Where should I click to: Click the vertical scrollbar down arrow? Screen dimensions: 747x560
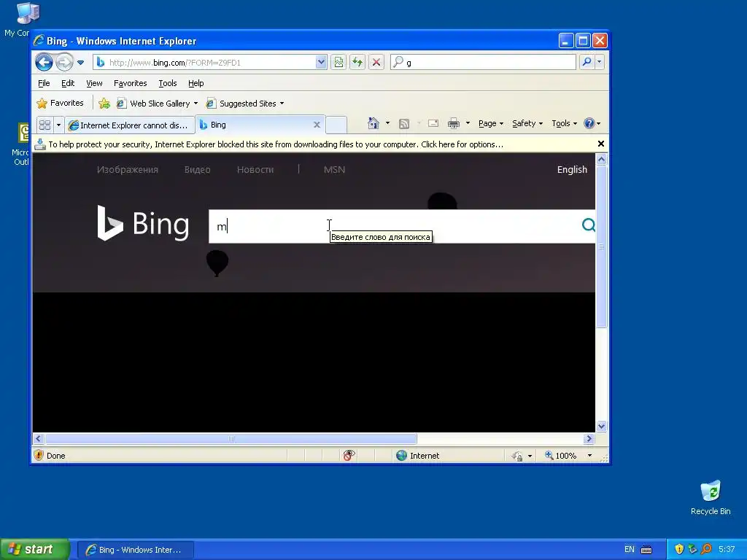pos(601,426)
